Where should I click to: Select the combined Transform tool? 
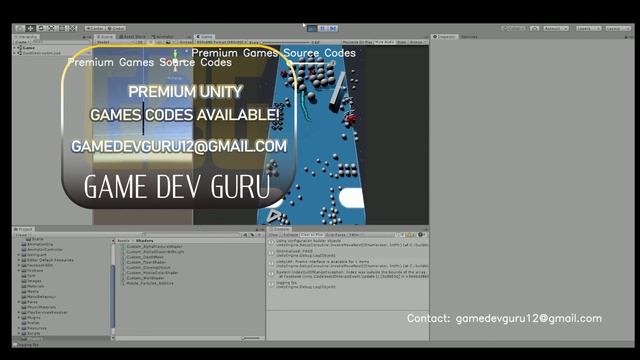(x=73, y=28)
